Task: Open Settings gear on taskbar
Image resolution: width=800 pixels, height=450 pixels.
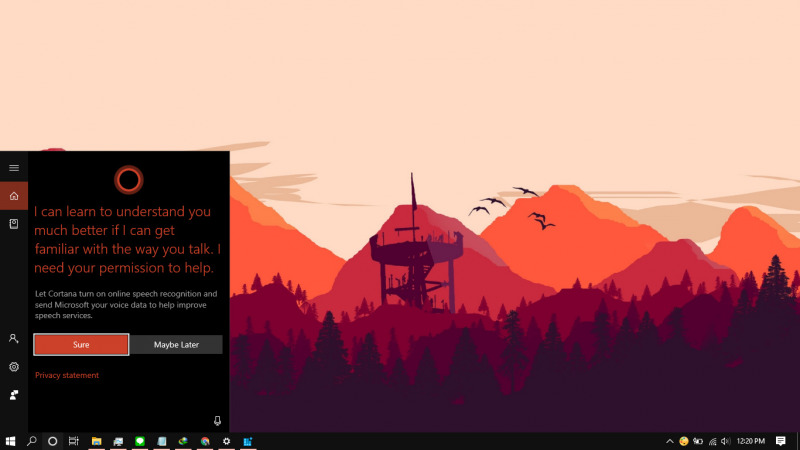Action: point(227,441)
